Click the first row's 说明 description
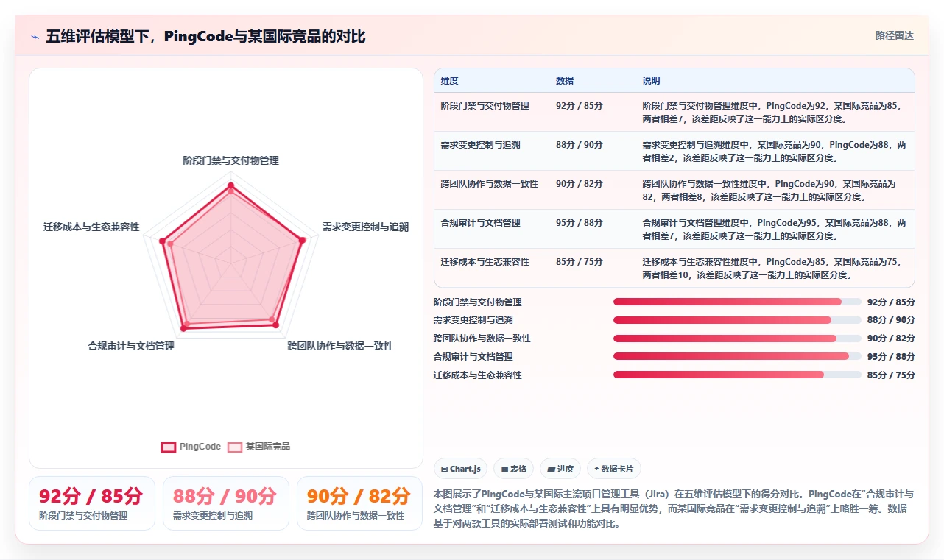The width and height of the screenshot is (944, 560). [x=772, y=112]
